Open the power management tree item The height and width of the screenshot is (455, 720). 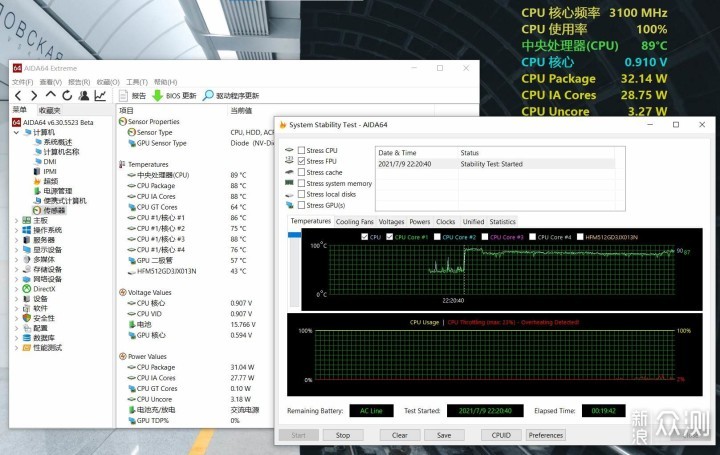(53, 191)
